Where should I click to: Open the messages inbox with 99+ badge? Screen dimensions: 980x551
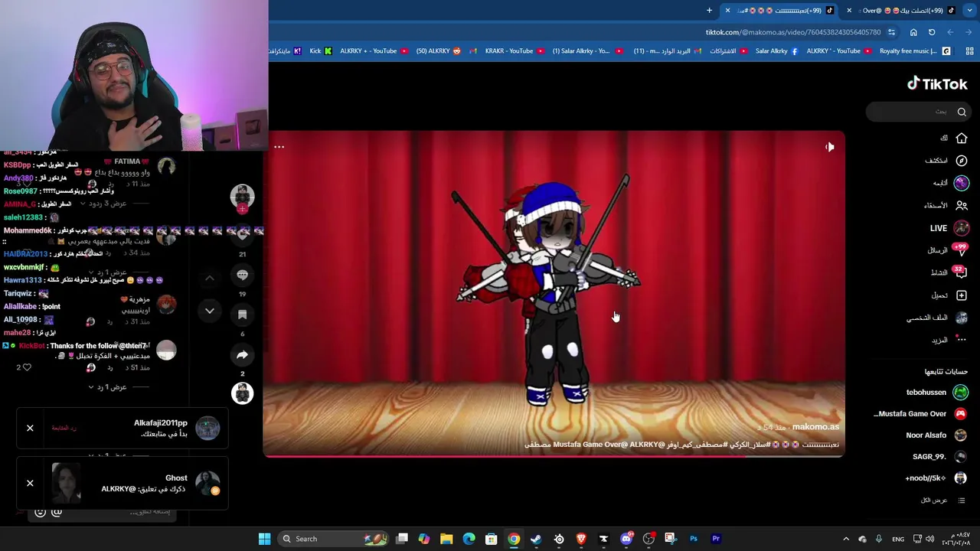[x=960, y=250]
